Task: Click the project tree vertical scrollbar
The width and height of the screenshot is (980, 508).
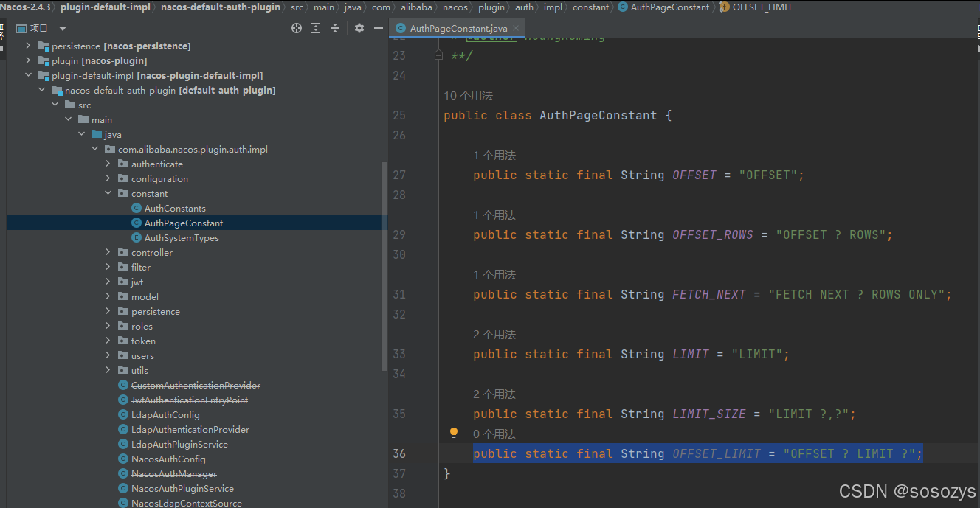Action: (384, 265)
